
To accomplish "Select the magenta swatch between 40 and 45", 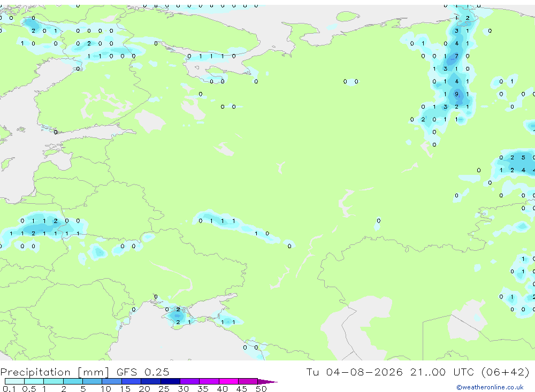I will point(228,381).
